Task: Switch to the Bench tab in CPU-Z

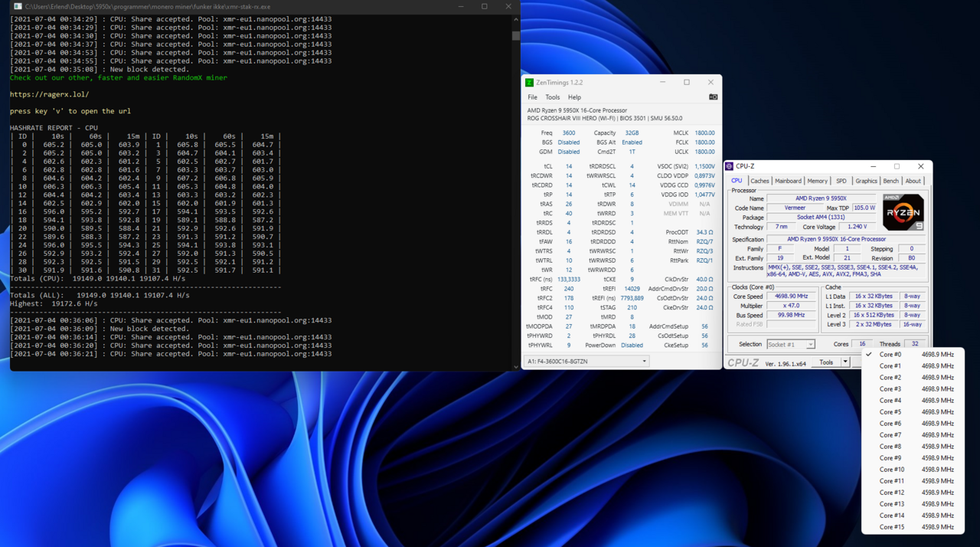Action: 890,181
